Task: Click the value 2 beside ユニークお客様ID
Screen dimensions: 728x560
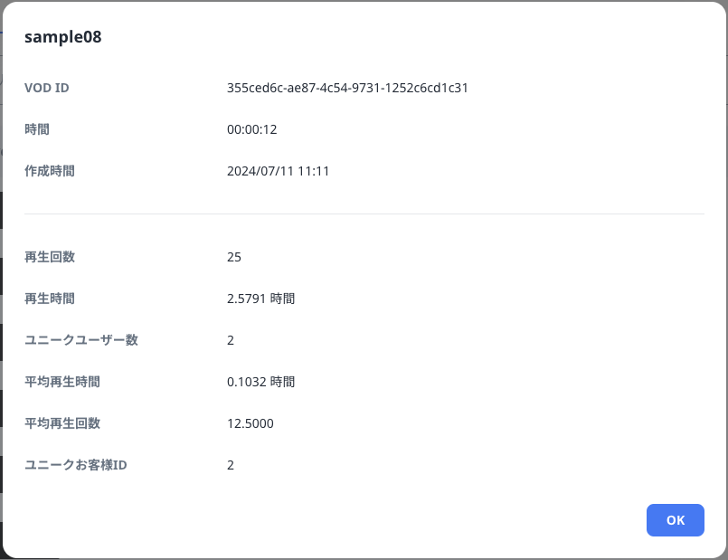Action: [x=231, y=465]
